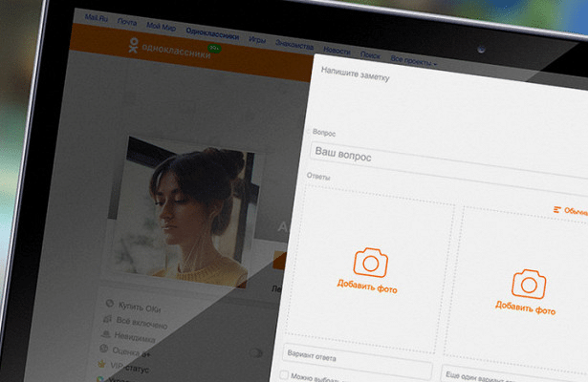Open Поиск in the top bar

pyautogui.click(x=370, y=55)
